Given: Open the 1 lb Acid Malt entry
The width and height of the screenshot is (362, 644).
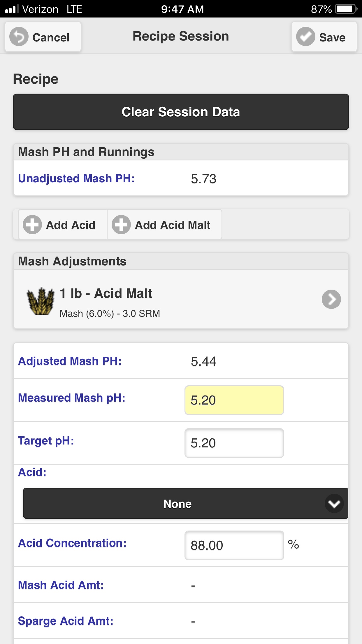Looking at the screenshot, I should coord(181,299).
